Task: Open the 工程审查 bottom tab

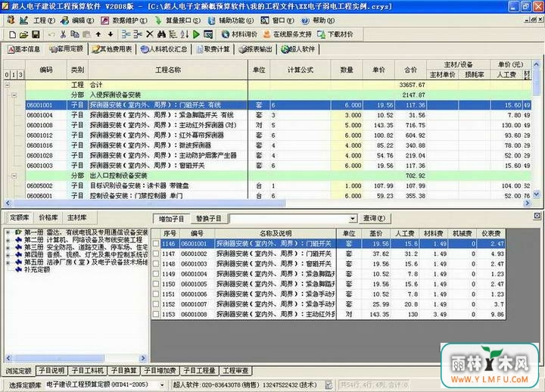Action: (235, 371)
